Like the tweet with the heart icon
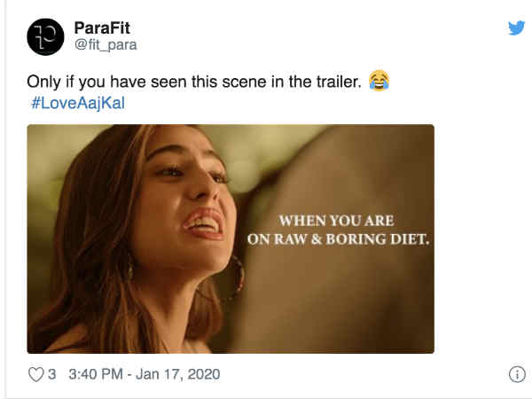This screenshot has height=399, width=532. click(x=35, y=374)
